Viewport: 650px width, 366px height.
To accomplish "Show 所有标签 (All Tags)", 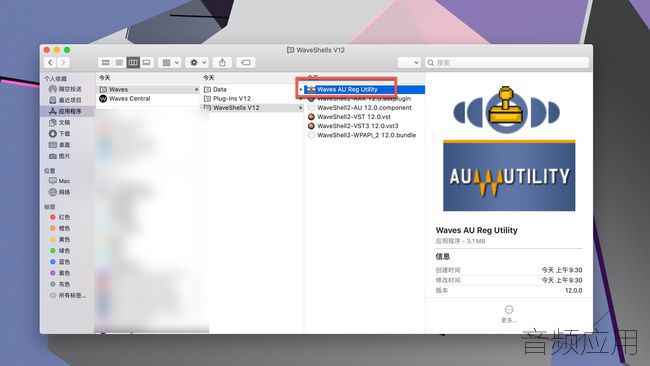I will point(68,295).
